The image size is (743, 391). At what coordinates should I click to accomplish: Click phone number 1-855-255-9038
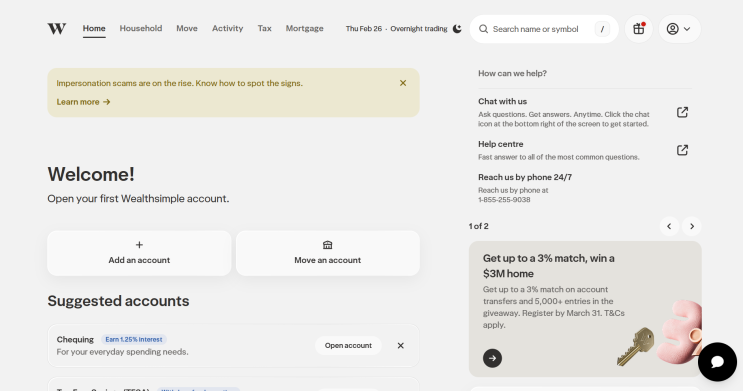pos(504,200)
